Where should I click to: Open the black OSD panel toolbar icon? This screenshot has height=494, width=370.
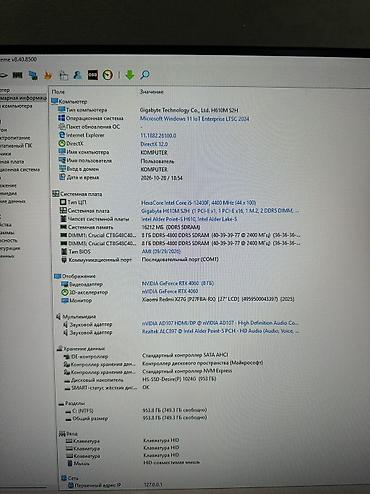coord(93,75)
